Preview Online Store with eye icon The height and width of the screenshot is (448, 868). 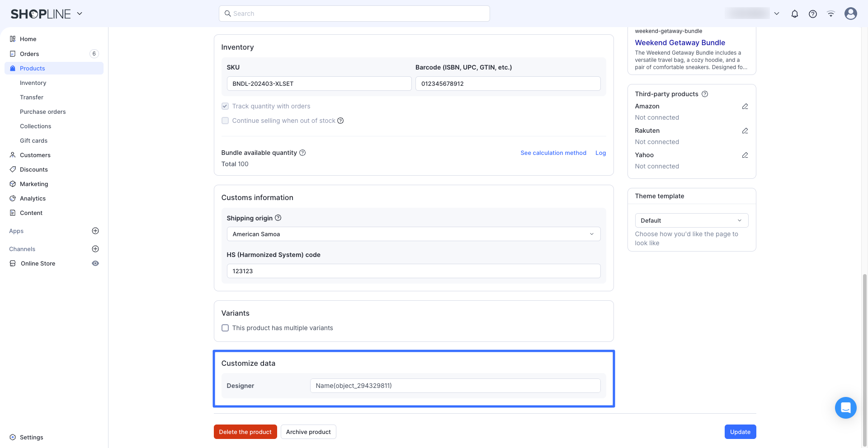(x=95, y=263)
